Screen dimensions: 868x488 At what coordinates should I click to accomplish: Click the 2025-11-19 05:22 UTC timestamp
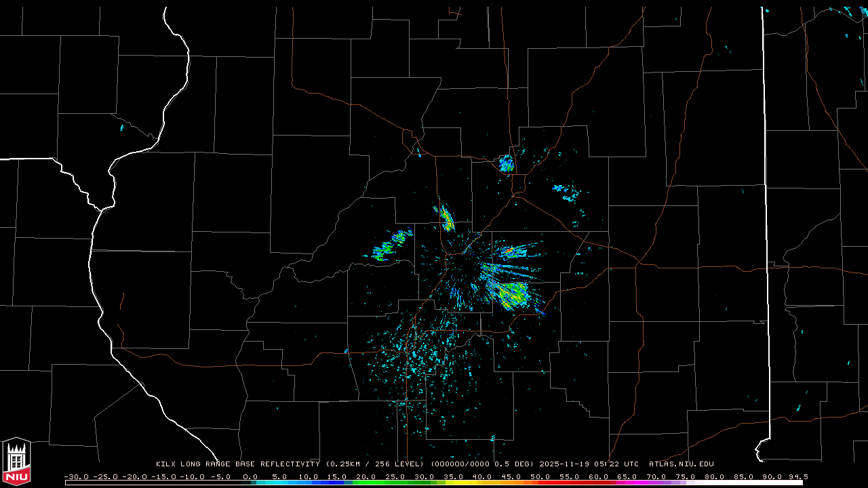(589, 464)
